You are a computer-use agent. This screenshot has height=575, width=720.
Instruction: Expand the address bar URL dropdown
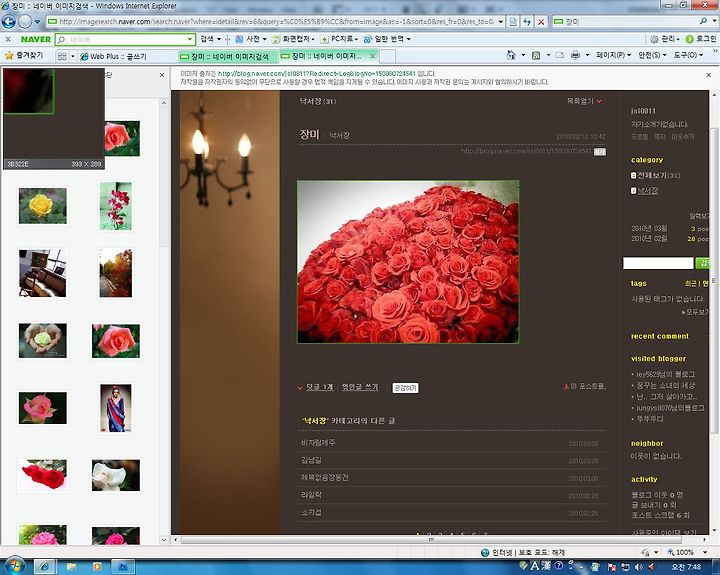(x=501, y=22)
